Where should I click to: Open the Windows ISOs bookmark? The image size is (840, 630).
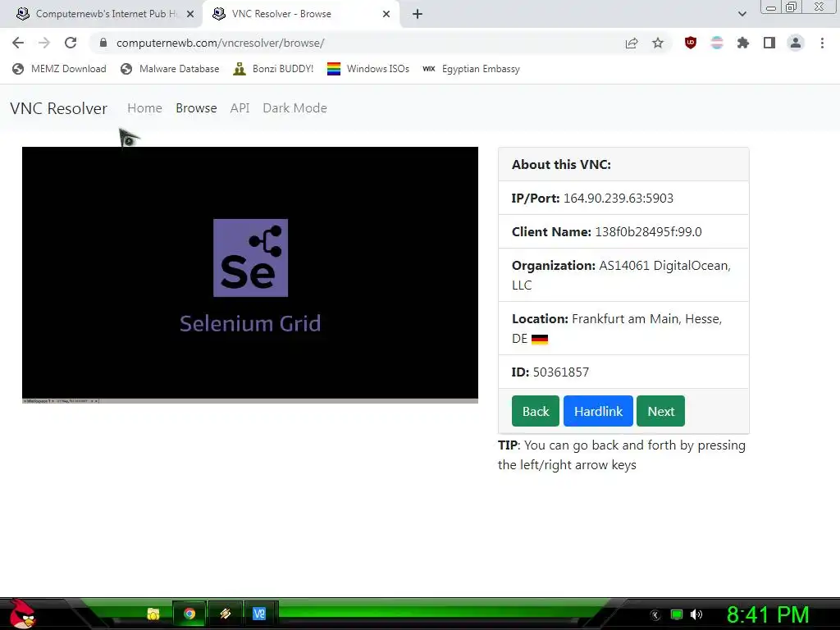coord(368,69)
